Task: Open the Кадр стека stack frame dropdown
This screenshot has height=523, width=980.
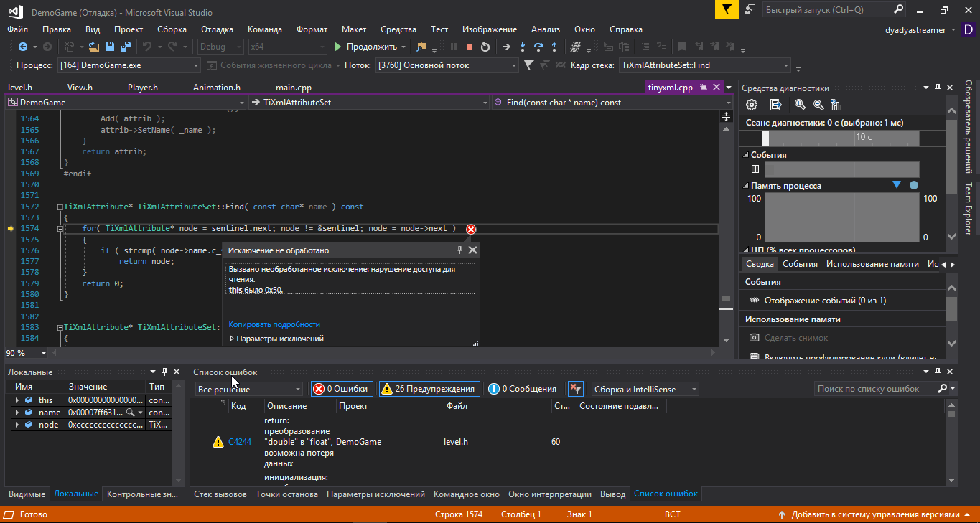Action: tap(704, 65)
